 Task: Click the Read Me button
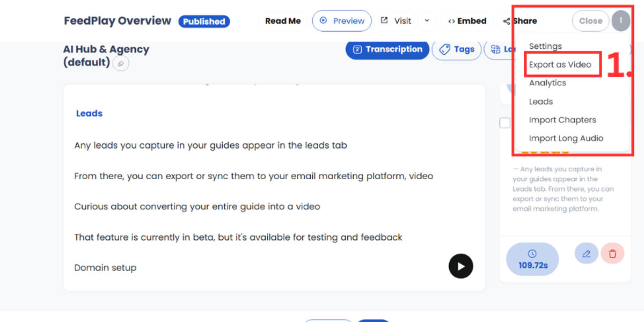(x=283, y=21)
